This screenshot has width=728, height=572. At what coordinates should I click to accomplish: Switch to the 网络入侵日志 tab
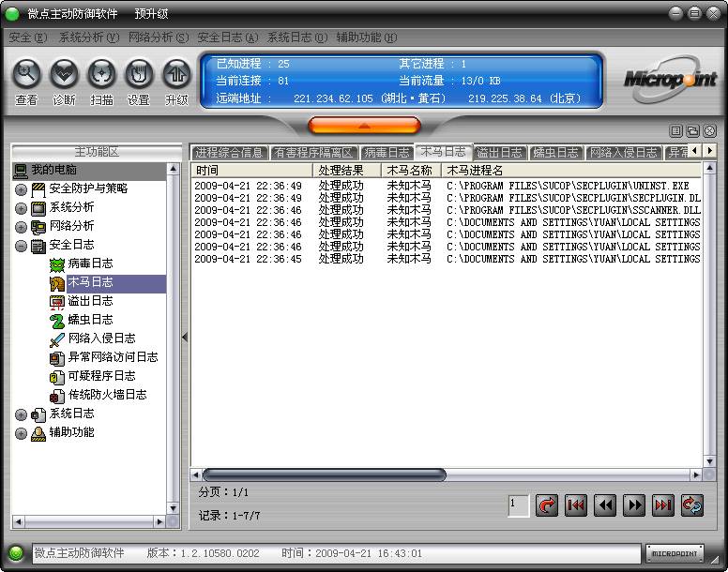point(624,152)
